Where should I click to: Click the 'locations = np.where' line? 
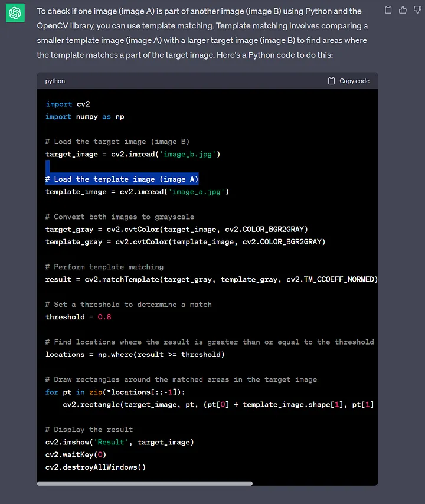pyautogui.click(x=135, y=355)
